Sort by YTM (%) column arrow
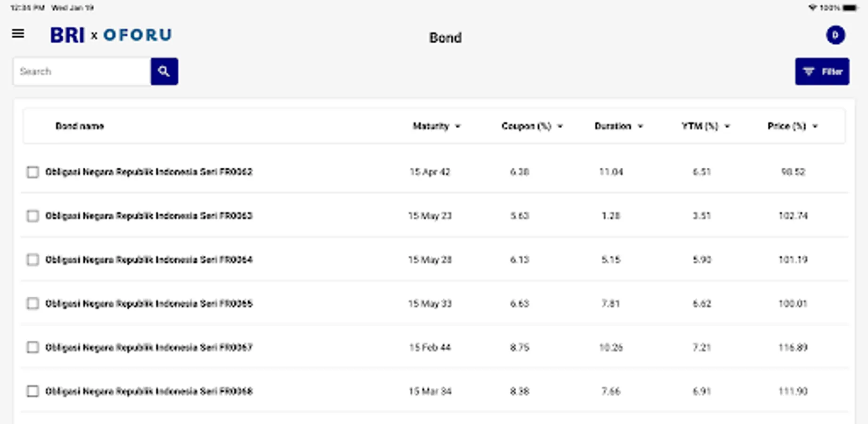The height and width of the screenshot is (424, 868). (x=727, y=127)
